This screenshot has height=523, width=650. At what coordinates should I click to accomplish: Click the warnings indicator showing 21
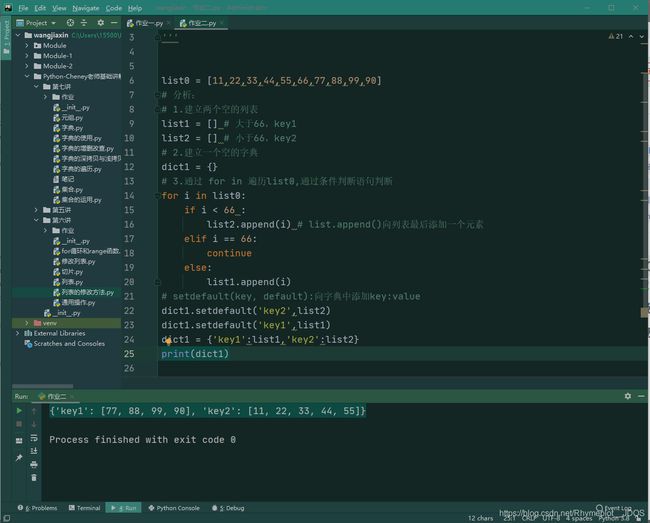(x=616, y=36)
